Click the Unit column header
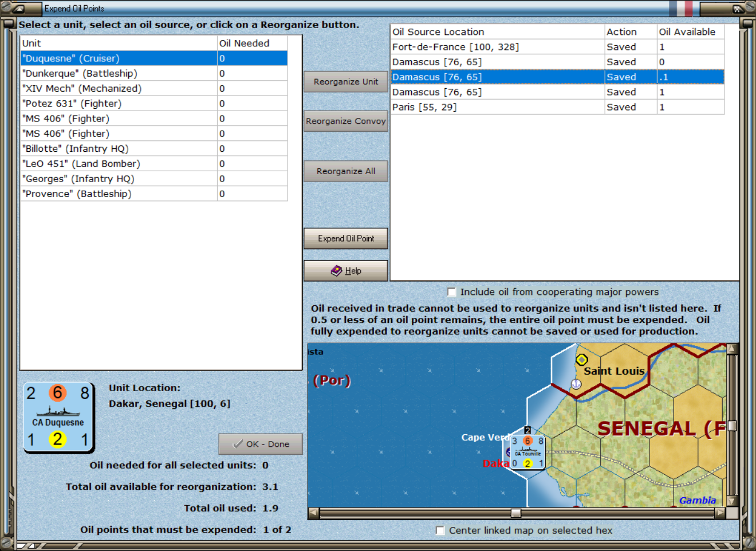Image resolution: width=756 pixels, height=551 pixels. coord(119,43)
